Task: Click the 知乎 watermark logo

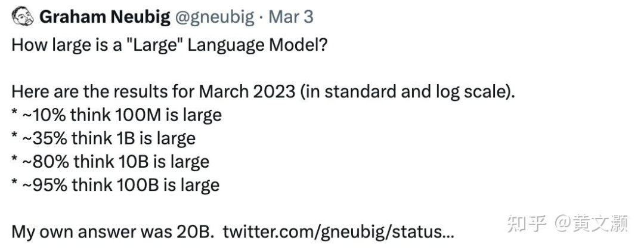Action: coord(526,224)
